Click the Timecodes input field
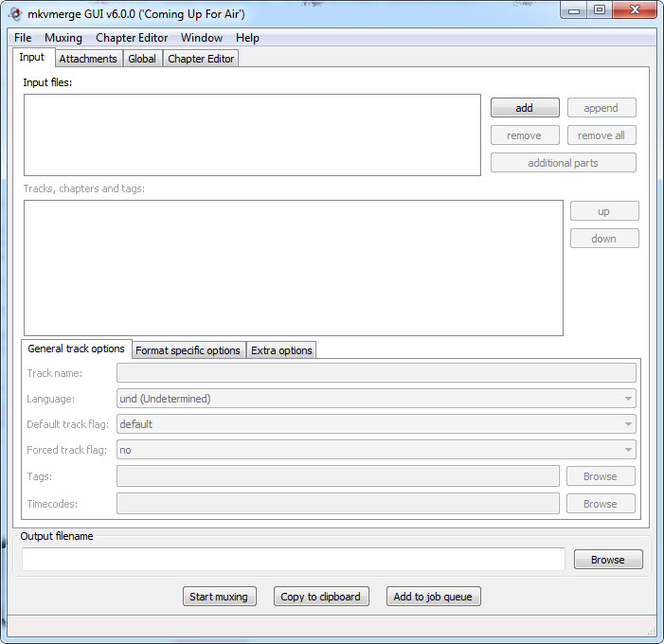The height and width of the screenshot is (644, 664). (338, 504)
